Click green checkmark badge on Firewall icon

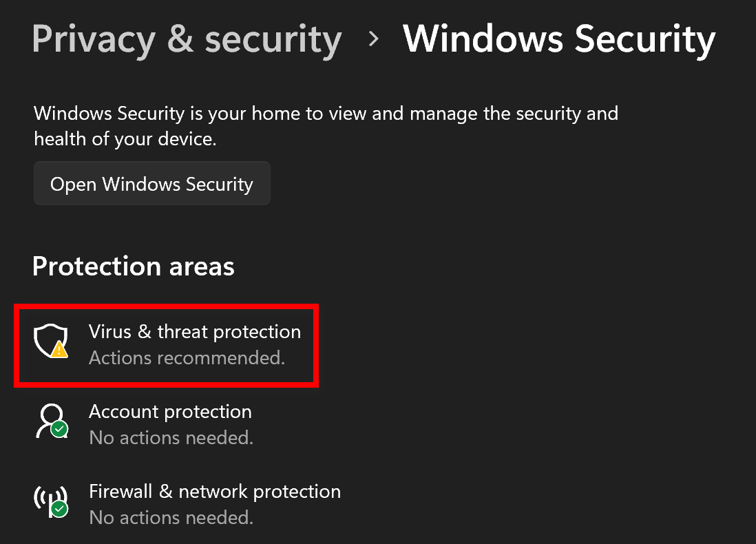coord(60,510)
